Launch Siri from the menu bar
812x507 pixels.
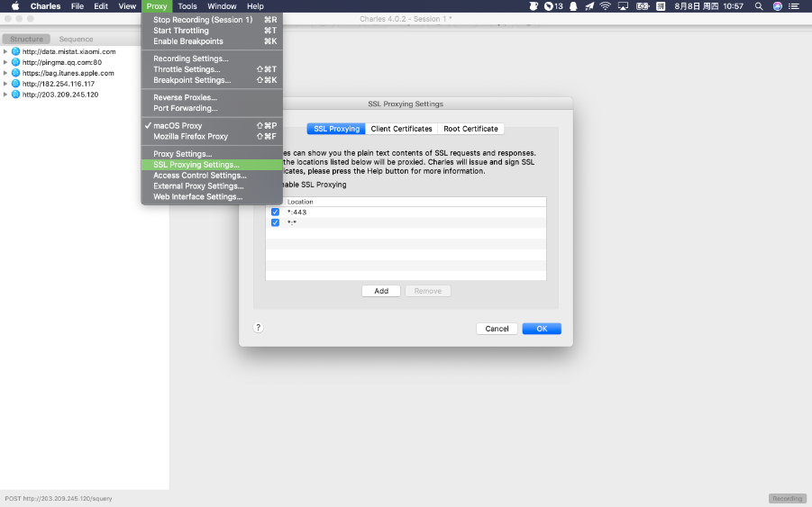(x=778, y=6)
